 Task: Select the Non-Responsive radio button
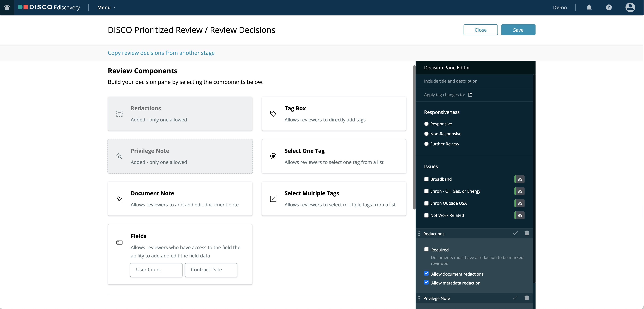pos(426,134)
